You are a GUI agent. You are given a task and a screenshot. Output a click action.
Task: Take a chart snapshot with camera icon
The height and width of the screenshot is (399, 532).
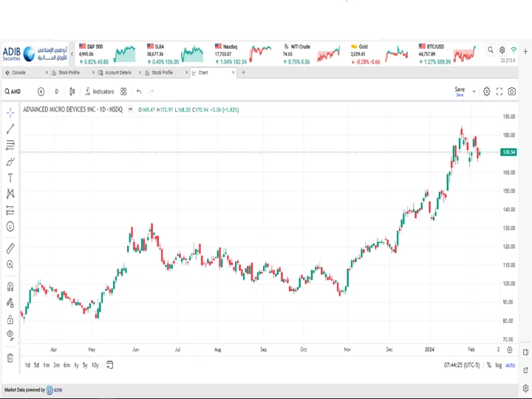point(511,92)
